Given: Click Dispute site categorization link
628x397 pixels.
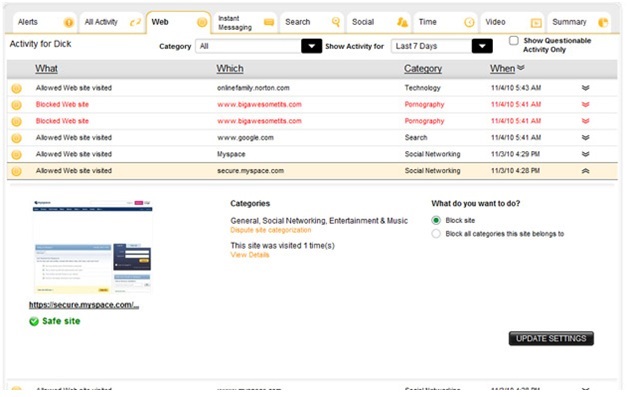Looking at the screenshot, I should point(271,230).
